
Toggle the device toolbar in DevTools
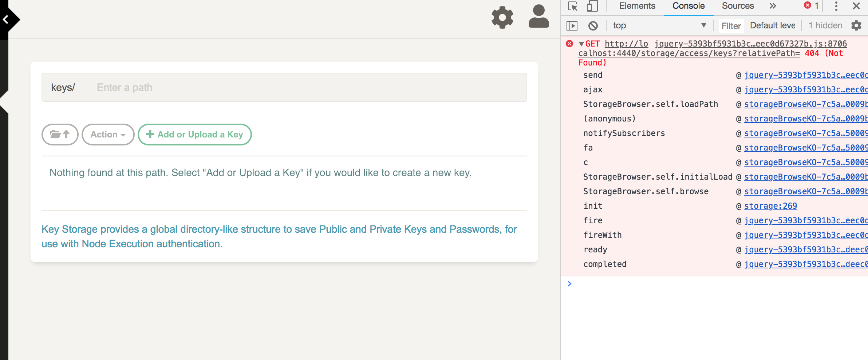coord(591,6)
